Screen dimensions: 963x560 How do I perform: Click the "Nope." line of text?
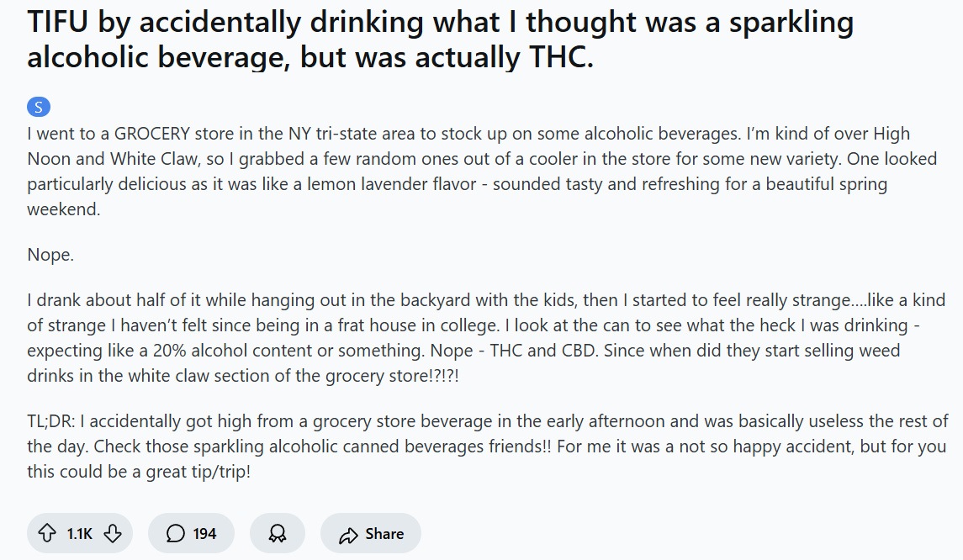pos(50,255)
